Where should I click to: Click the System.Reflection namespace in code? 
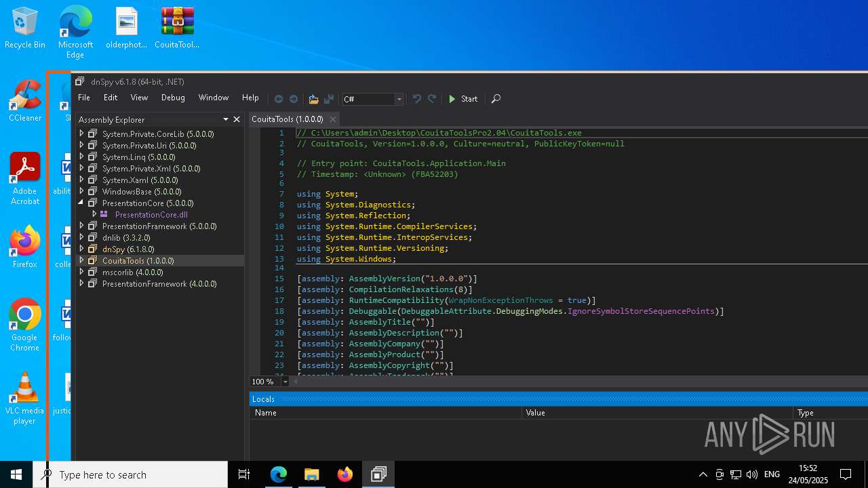[366, 216]
